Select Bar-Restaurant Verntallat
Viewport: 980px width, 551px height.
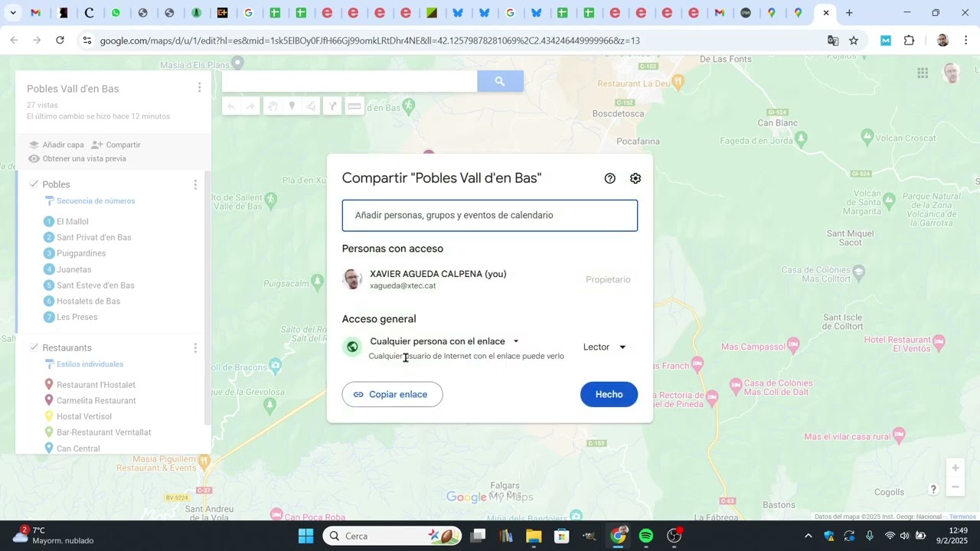[103, 432]
